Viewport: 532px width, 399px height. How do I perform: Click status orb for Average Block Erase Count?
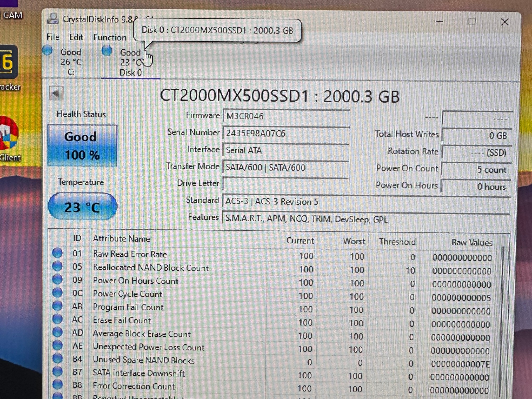57,332
